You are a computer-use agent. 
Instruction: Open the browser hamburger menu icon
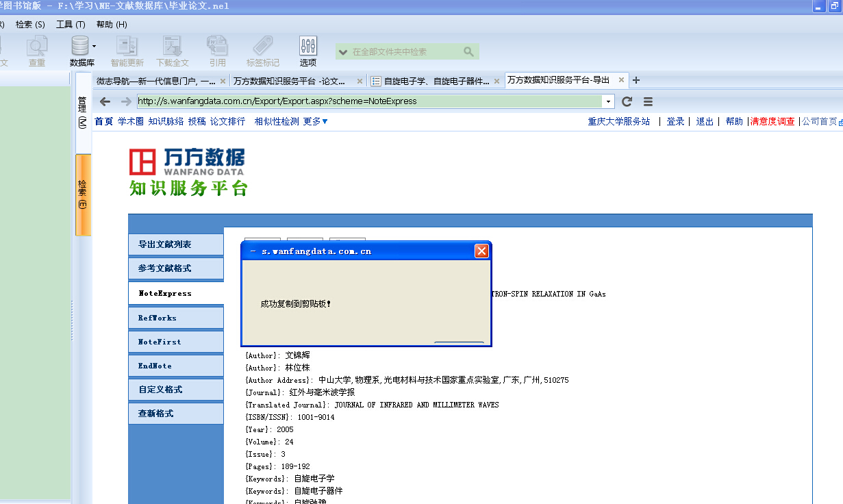pyautogui.click(x=648, y=101)
